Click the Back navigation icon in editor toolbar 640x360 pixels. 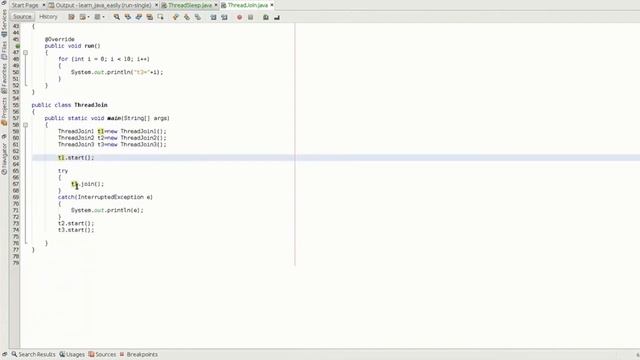click(x=83, y=17)
